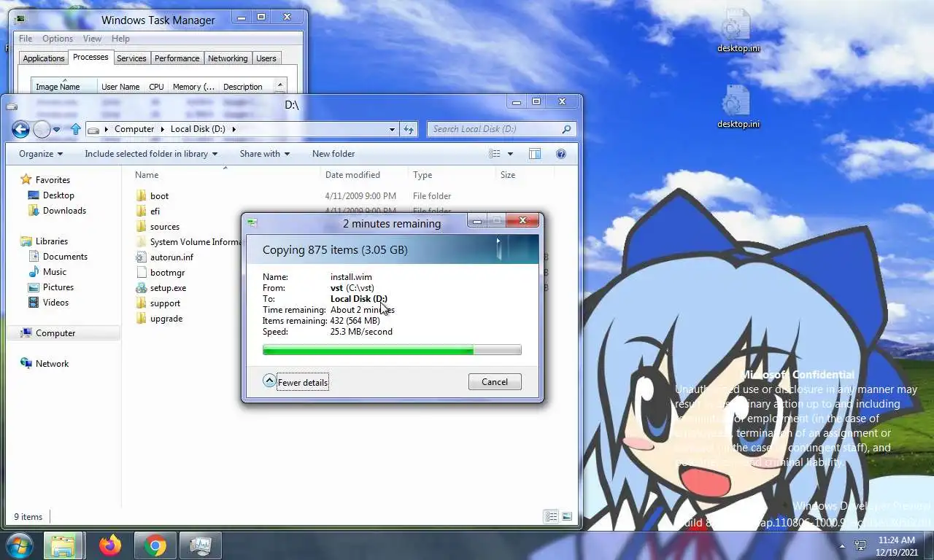Select the support folder
Image resolution: width=934 pixels, height=560 pixels.
165,303
